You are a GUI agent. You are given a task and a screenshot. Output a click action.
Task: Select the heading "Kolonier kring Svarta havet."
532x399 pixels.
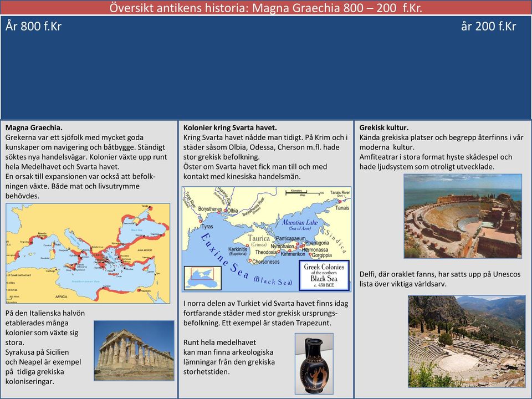[x=230, y=128]
